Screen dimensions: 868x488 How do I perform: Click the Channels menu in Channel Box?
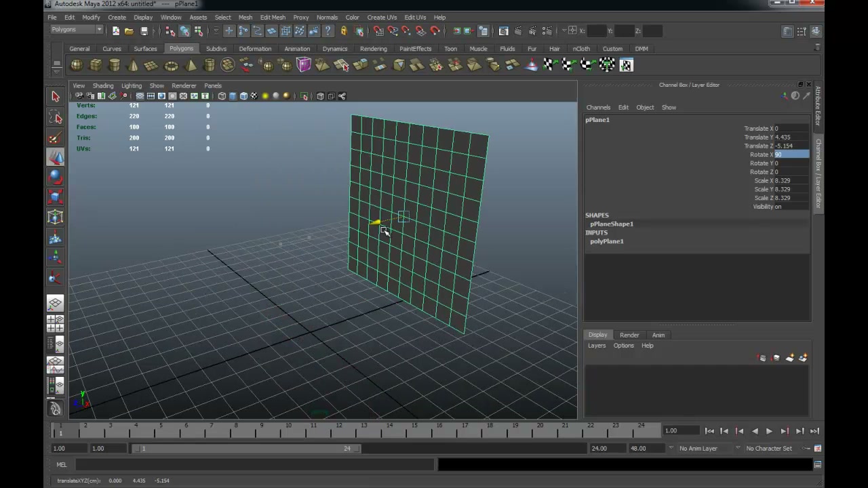[x=598, y=107]
